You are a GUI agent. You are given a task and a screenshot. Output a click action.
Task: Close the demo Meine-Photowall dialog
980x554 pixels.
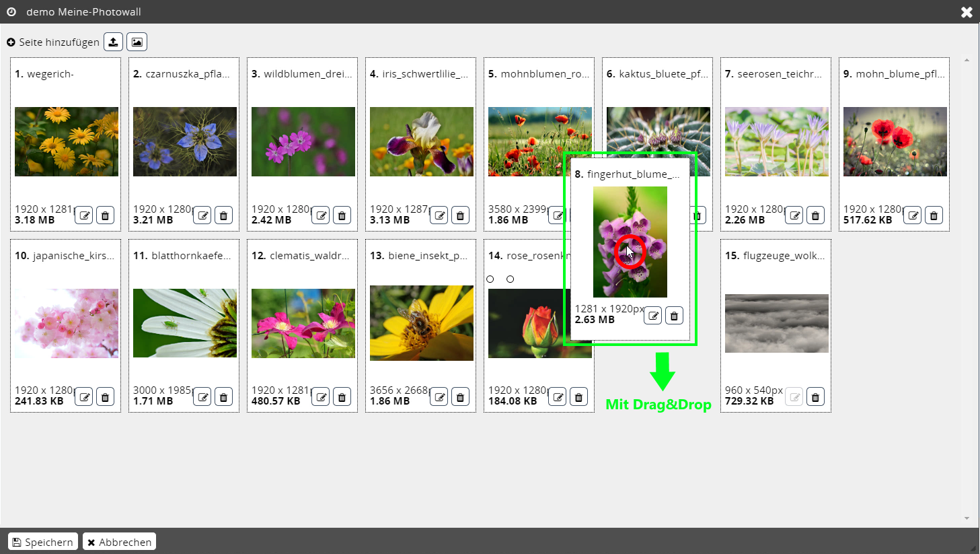(967, 12)
